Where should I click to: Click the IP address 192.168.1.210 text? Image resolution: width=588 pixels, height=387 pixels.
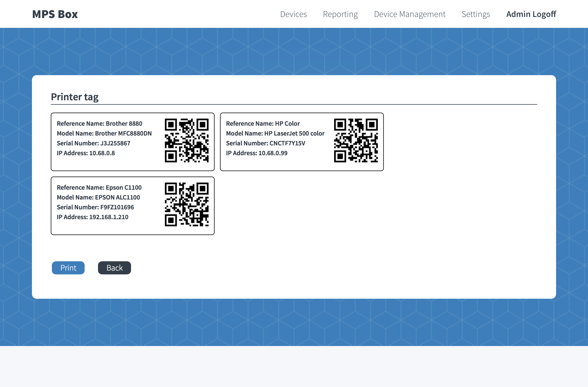pyautogui.click(x=93, y=217)
